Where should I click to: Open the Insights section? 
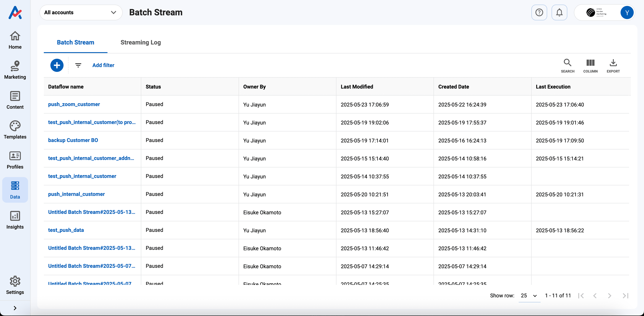click(15, 220)
